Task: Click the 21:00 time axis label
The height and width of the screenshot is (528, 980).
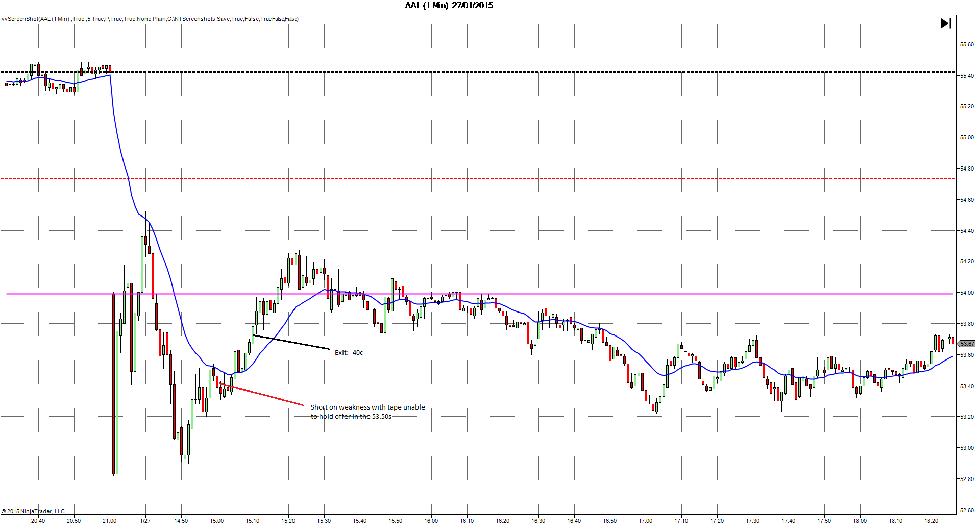Action: 109,521
